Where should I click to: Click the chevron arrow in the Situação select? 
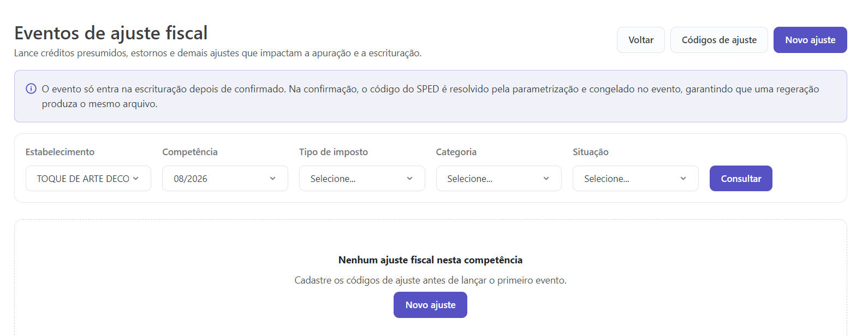point(683,179)
